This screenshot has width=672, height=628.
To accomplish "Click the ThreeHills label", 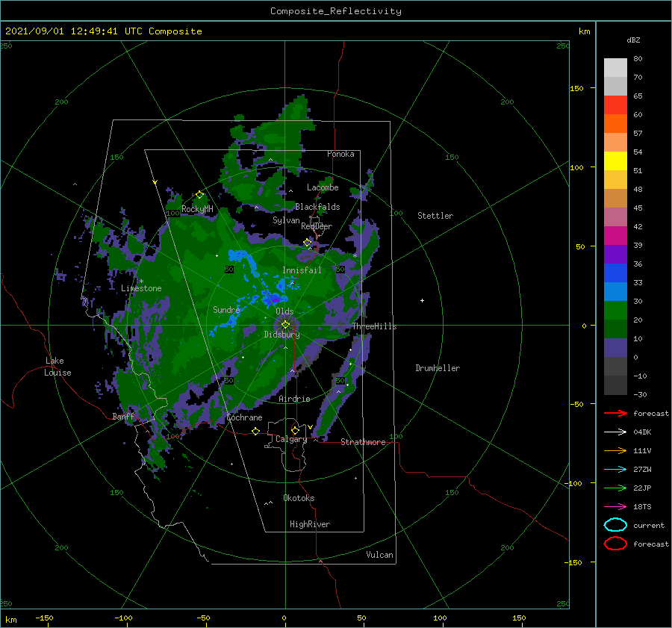I will [375, 326].
